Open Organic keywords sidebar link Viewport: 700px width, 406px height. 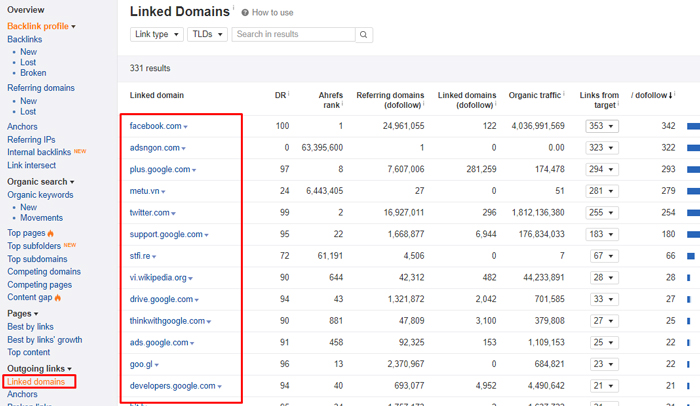(x=40, y=195)
